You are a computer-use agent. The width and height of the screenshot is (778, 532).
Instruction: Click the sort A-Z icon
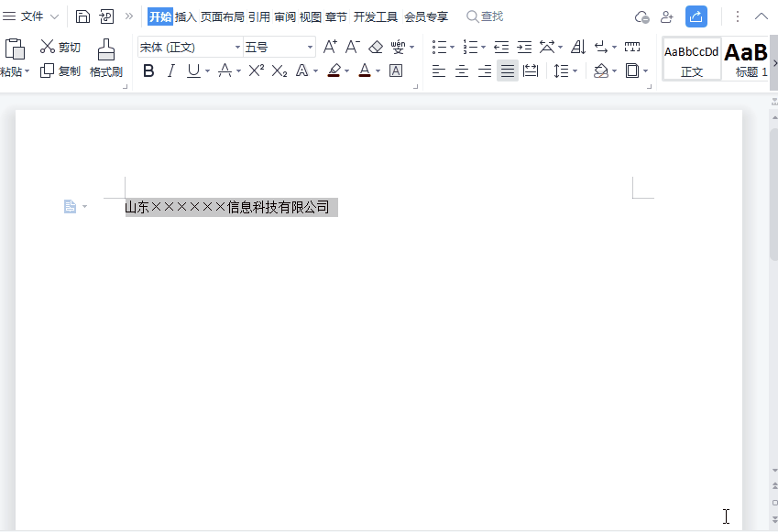point(578,47)
